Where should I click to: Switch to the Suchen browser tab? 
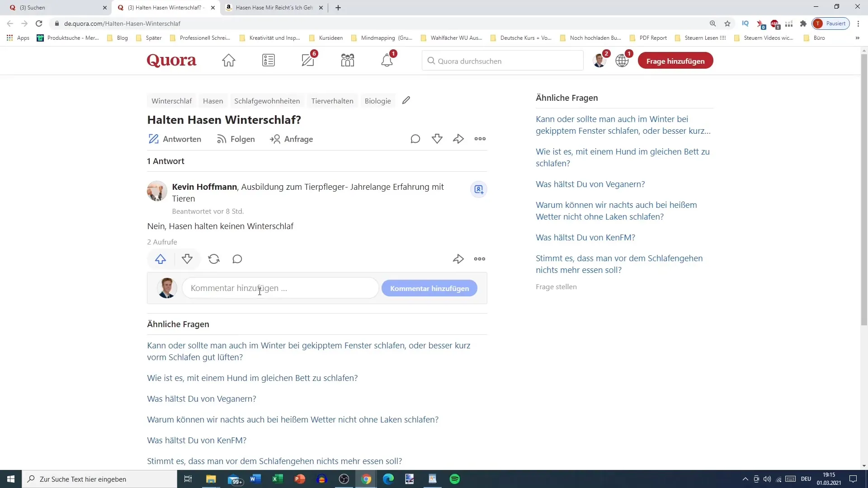coord(57,8)
